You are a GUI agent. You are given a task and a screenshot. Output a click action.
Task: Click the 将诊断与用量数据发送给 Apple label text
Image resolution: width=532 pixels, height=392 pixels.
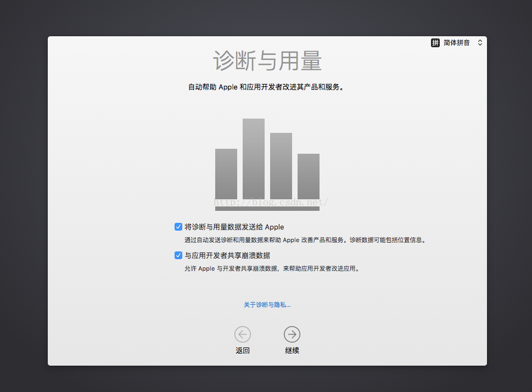(234, 227)
